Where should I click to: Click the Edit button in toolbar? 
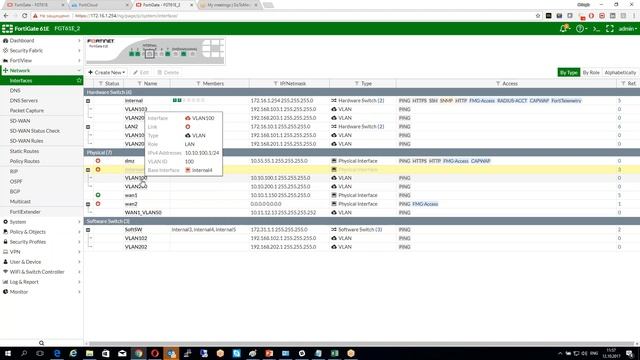[x=141, y=72]
